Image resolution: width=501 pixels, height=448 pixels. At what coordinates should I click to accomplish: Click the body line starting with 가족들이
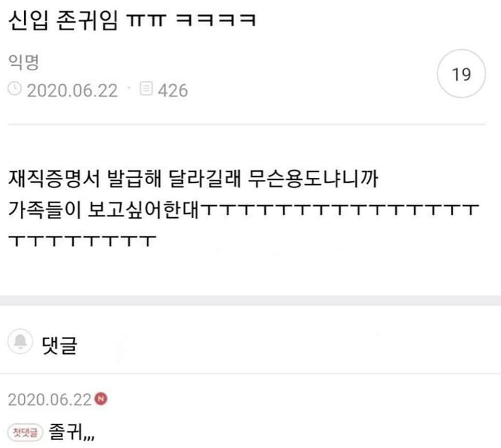[x=243, y=209]
